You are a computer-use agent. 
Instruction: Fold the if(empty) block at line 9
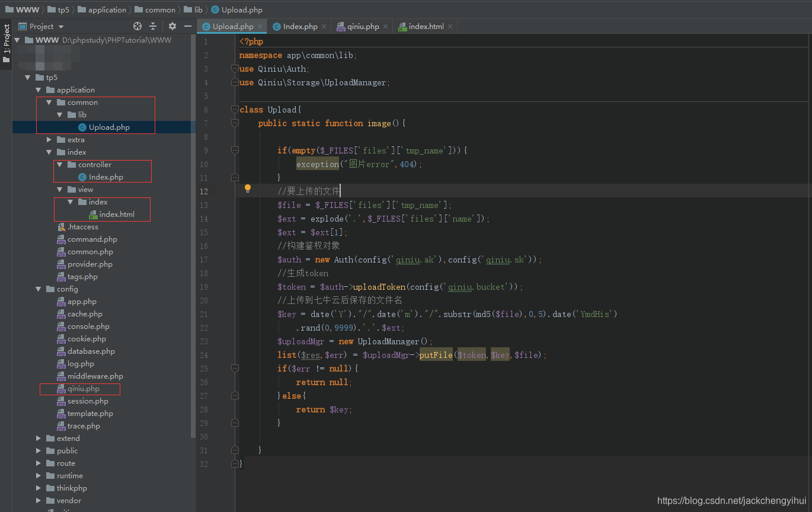tap(235, 151)
